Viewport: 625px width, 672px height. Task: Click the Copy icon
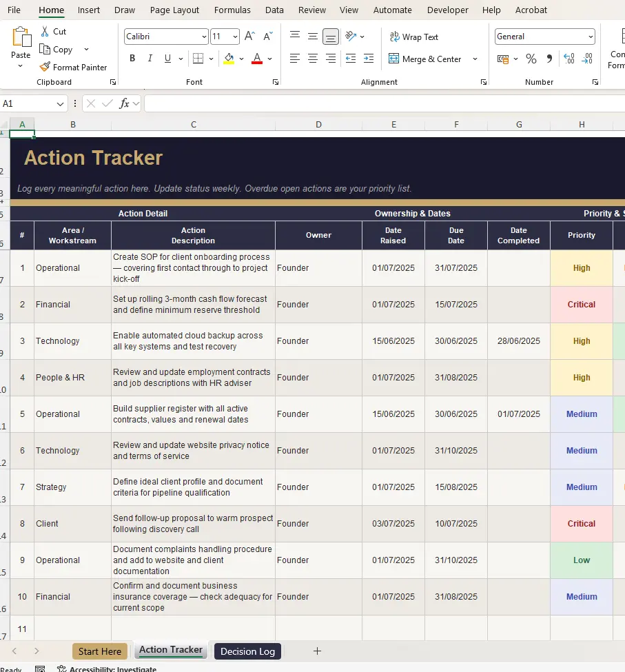coord(45,50)
